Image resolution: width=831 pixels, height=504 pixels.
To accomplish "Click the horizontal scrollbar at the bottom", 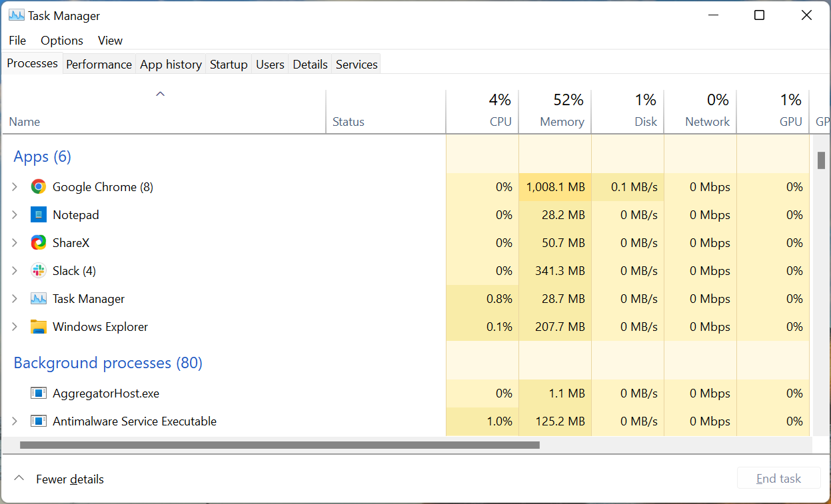I will 280,444.
